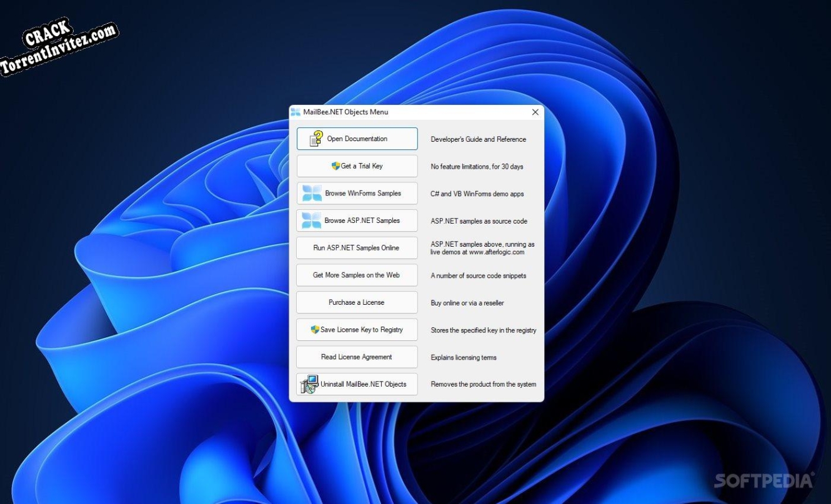Get More Samples on the Web

tap(357, 275)
